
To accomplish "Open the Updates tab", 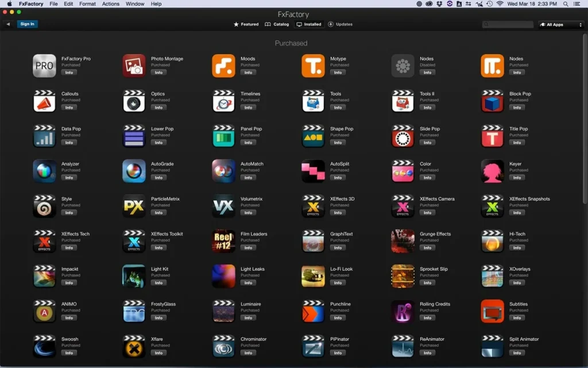I will (340, 24).
